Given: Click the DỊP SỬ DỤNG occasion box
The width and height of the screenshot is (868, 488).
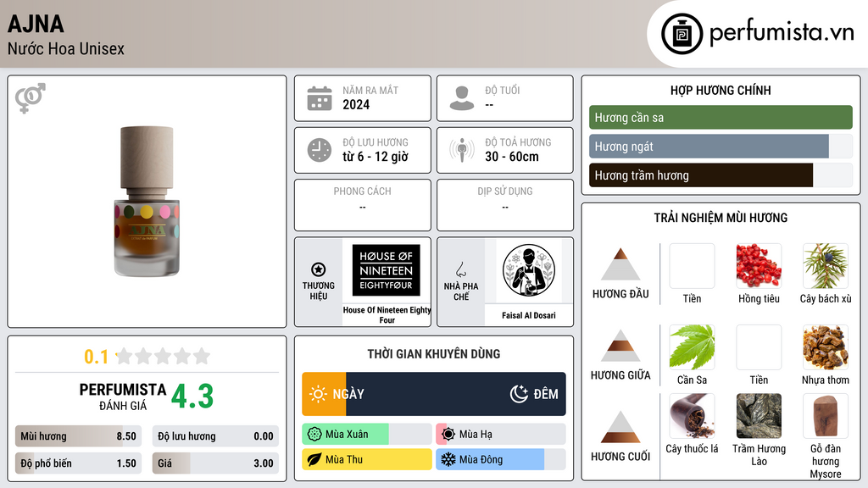Looking at the screenshot, I should [x=505, y=205].
